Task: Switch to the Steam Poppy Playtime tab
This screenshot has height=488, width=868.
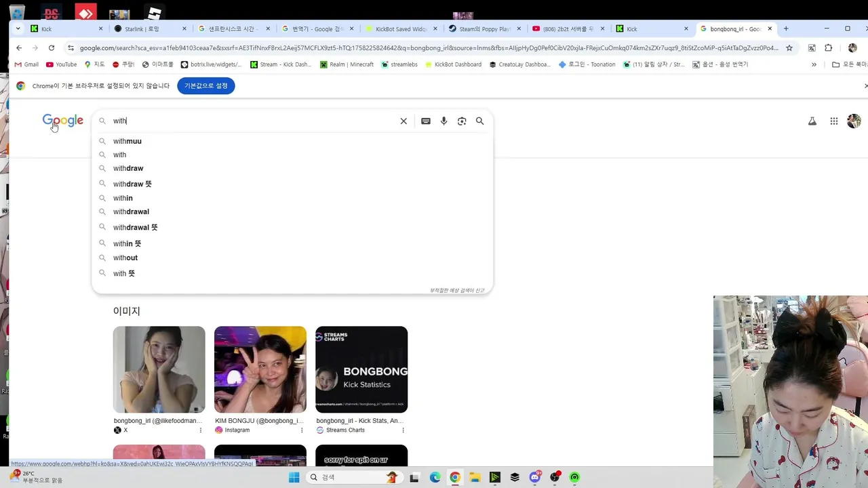Action: 485,29
